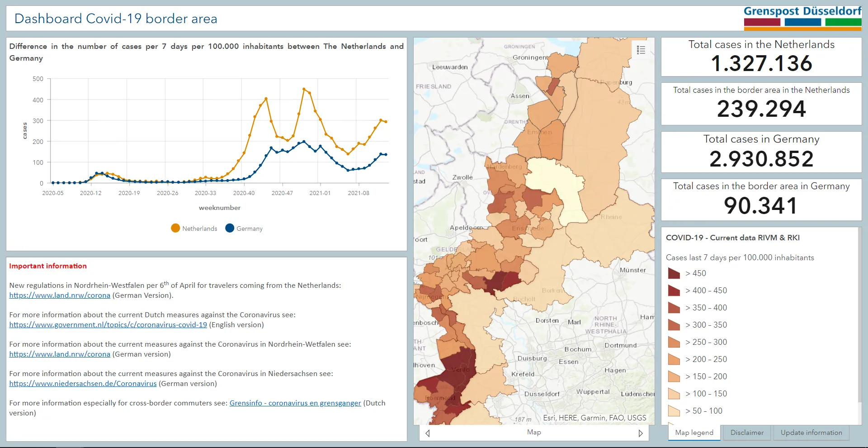
Task: Open the Update information tab
Action: click(811, 433)
